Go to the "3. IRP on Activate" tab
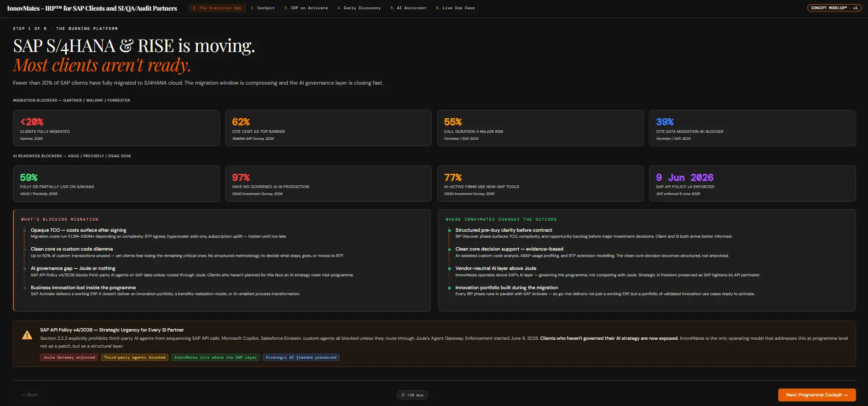Image resolution: width=868 pixels, height=406 pixels. (306, 8)
